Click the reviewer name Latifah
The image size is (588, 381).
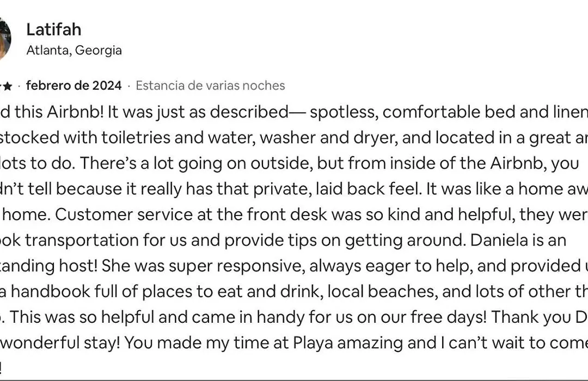53,29
